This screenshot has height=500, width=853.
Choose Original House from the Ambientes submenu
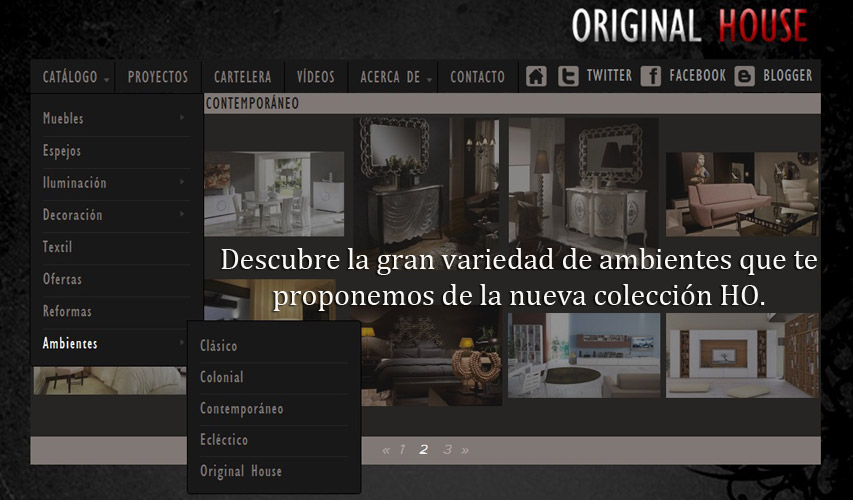point(241,471)
